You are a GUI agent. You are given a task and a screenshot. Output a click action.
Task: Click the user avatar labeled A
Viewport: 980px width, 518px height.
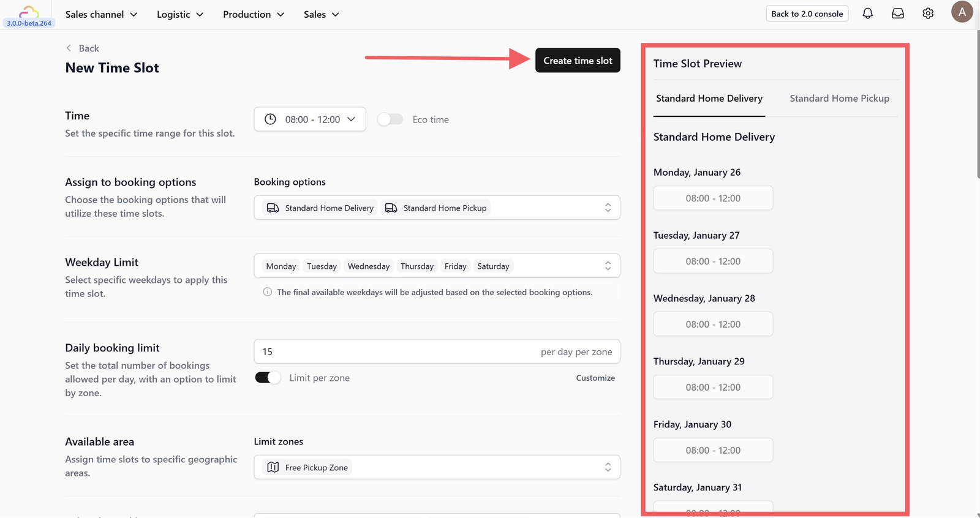pyautogui.click(x=962, y=12)
